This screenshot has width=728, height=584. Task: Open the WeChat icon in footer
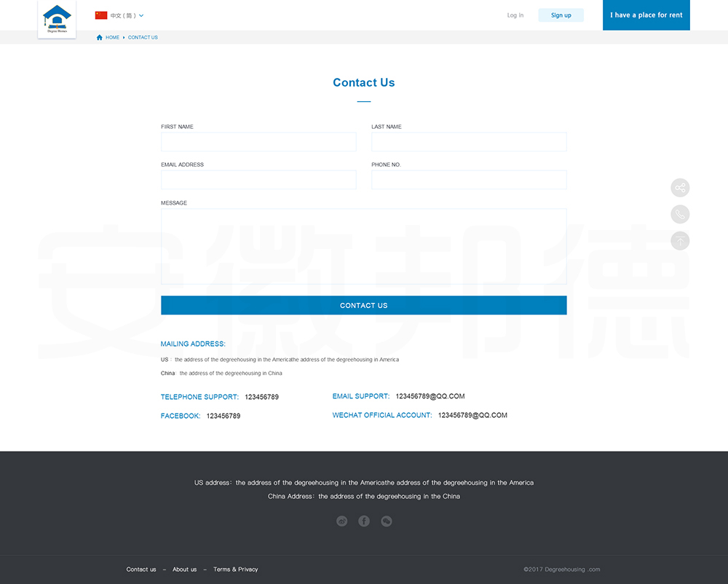point(387,521)
